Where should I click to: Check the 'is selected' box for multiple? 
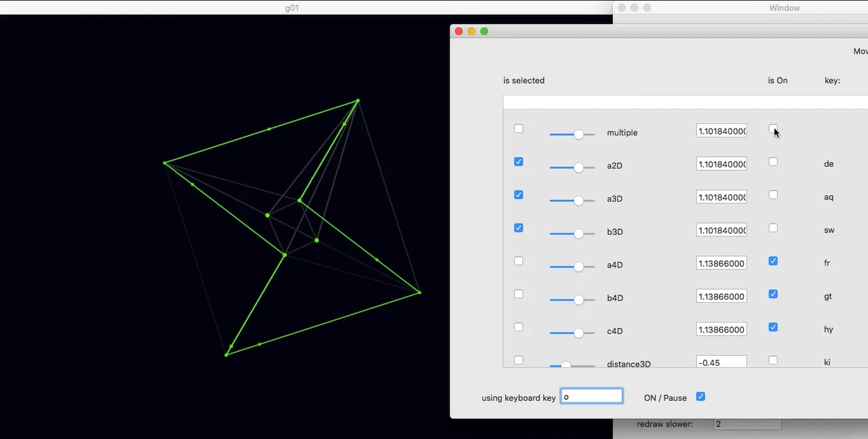[519, 129]
